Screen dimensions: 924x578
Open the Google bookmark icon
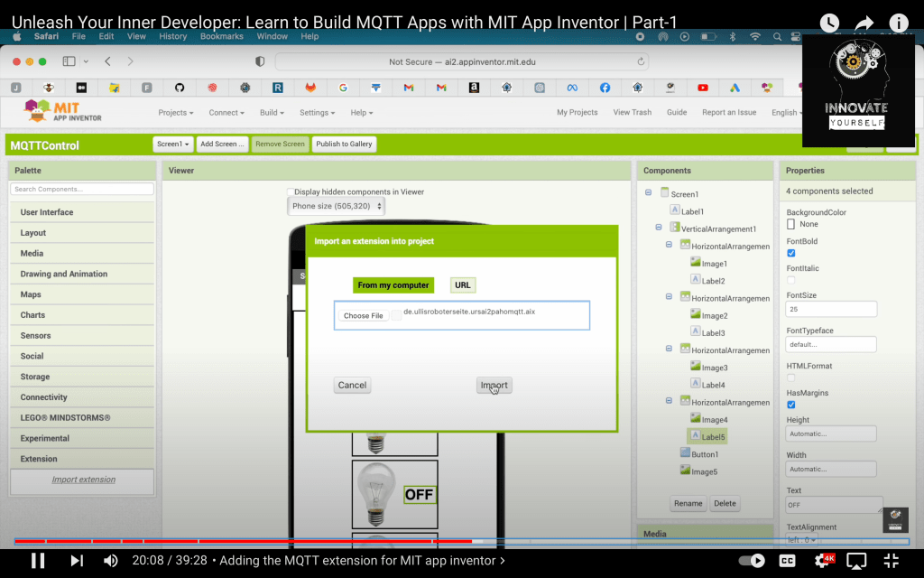[x=343, y=88]
